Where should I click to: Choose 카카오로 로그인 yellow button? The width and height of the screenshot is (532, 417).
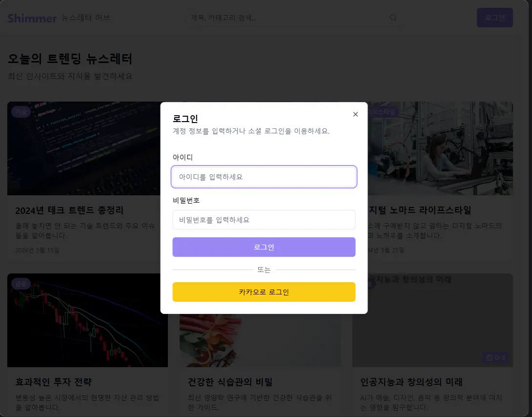(264, 292)
